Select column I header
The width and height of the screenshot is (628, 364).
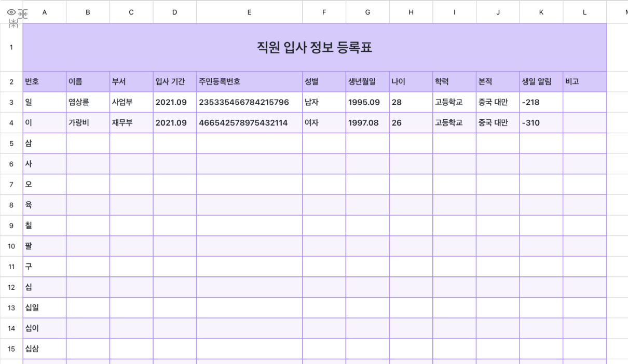(455, 12)
